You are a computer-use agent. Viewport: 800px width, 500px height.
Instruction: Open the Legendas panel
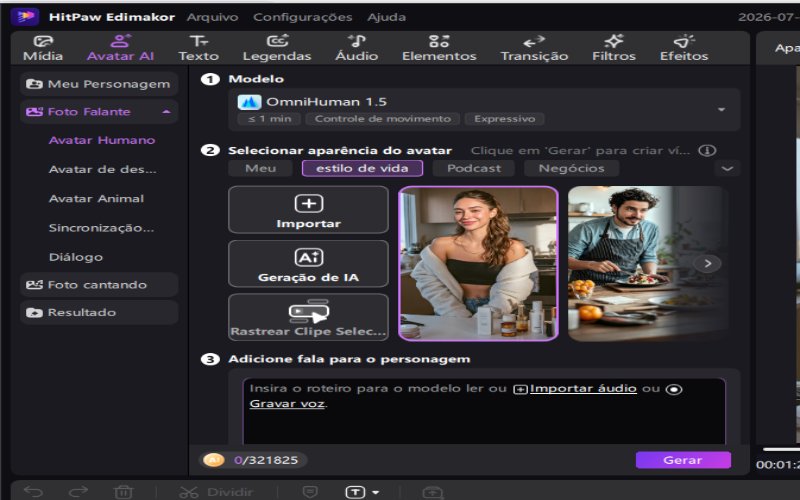tap(277, 48)
